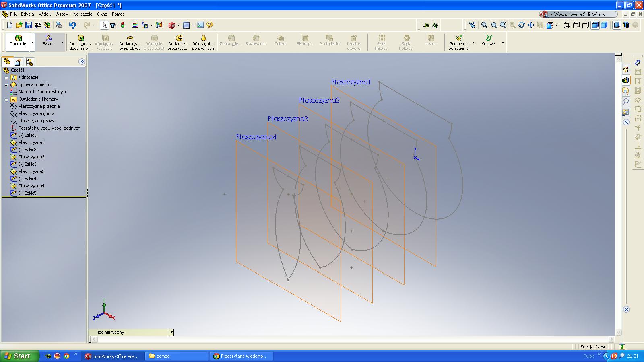644x362 pixels.
Task: Click the Save (floppy disk) icon
Action: [28, 25]
